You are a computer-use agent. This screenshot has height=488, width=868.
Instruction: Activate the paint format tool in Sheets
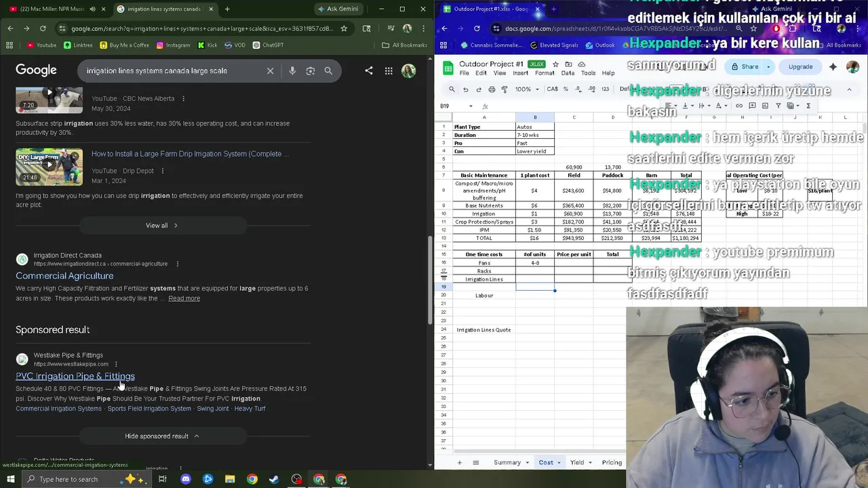[x=504, y=89]
